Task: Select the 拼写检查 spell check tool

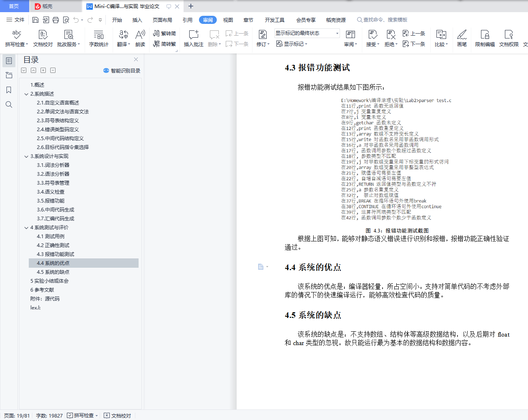Action: coord(16,38)
